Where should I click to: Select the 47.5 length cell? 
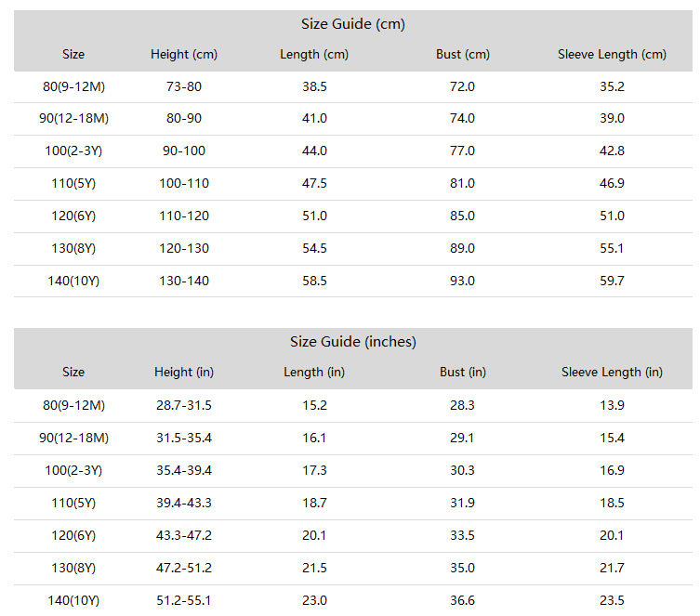314,183
